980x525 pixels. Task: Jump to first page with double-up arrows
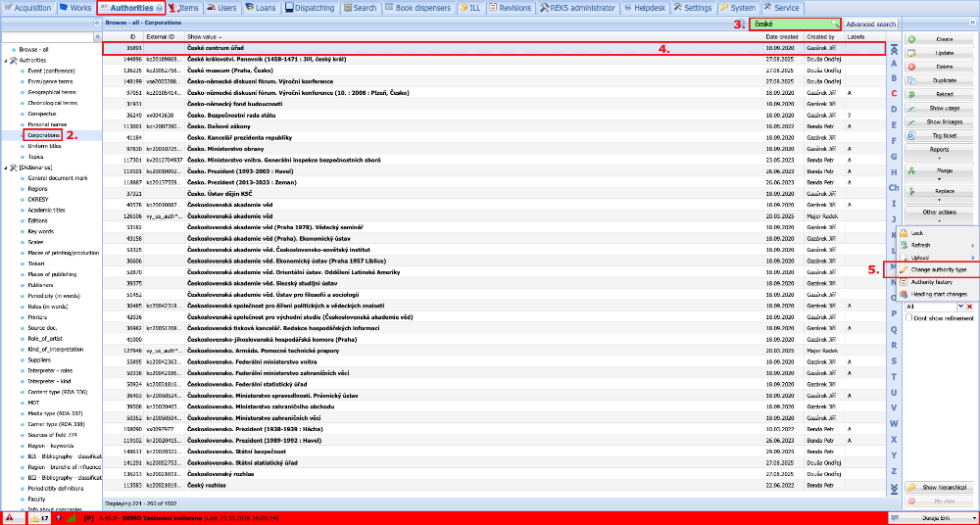894,49
